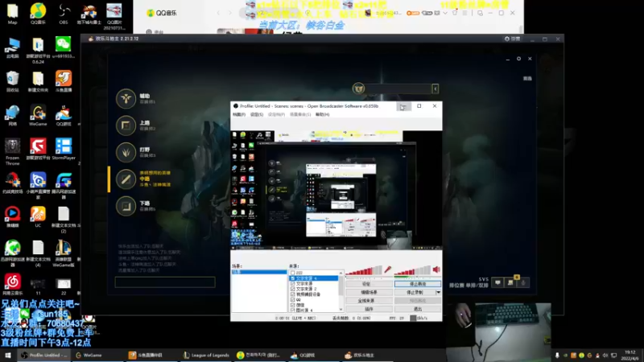Click the sources list scroll-up arrow

pyautogui.click(x=341, y=273)
